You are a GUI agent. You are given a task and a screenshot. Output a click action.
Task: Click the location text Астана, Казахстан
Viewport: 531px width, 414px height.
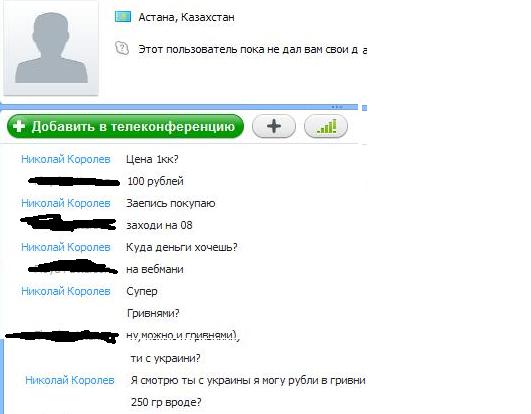[186, 17]
